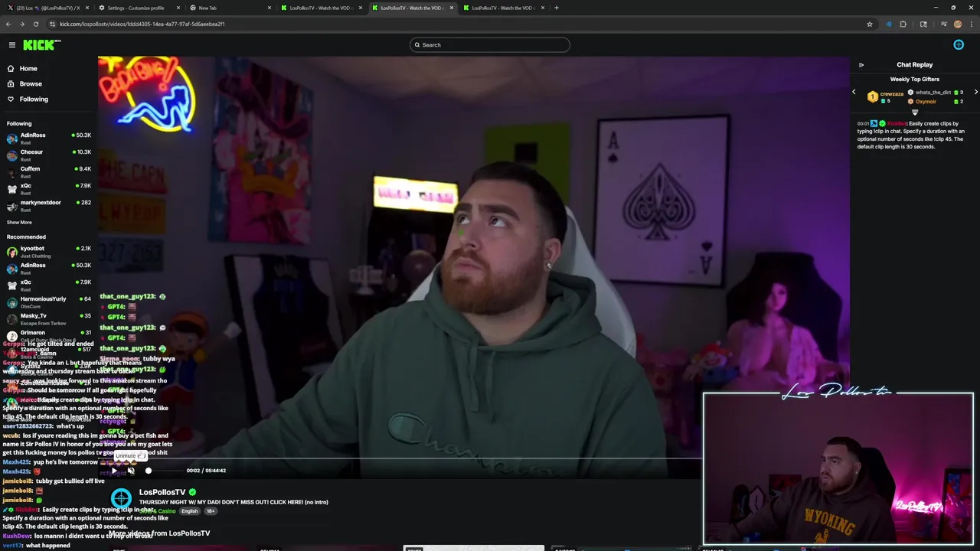Viewport: 980px width, 551px height.
Task: Unmute the video with the speaker icon
Action: click(x=131, y=471)
